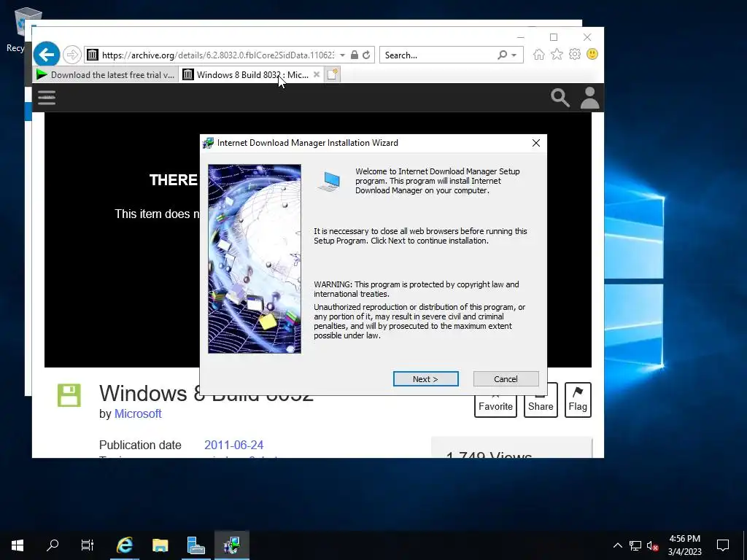This screenshot has height=560, width=747.
Task: Open the search provider dropdown arrow
Action: point(514,55)
